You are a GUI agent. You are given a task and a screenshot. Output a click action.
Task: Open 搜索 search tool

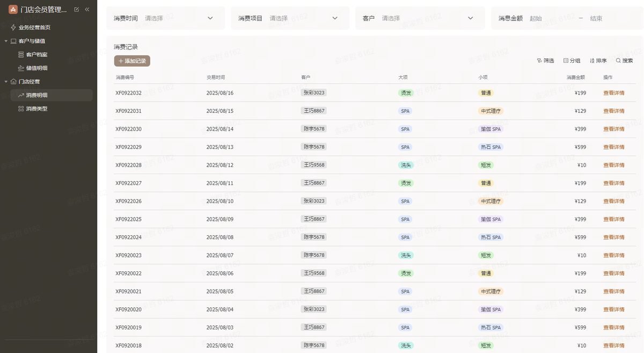click(624, 61)
